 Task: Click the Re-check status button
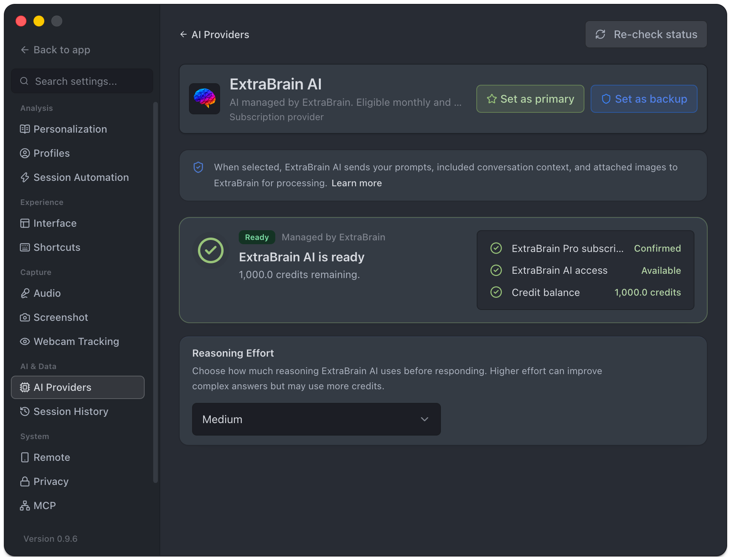click(x=646, y=35)
